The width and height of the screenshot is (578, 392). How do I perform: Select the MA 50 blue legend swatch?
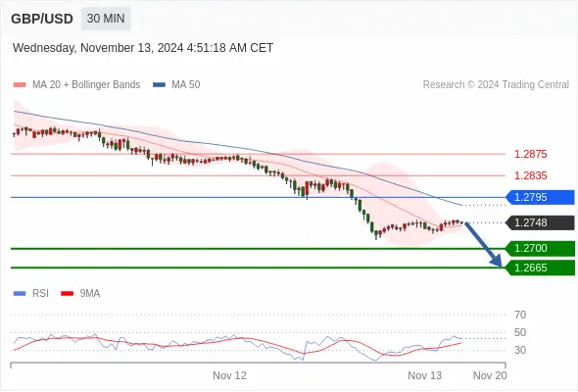click(x=159, y=85)
